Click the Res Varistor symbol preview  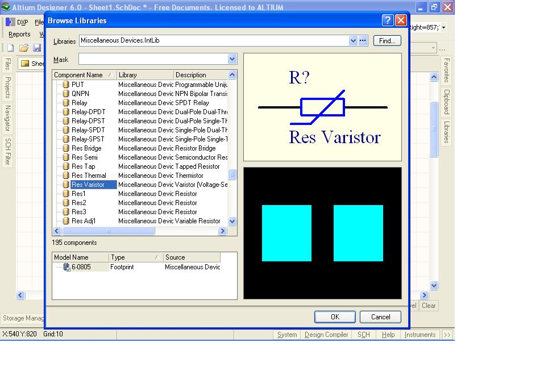(x=322, y=107)
